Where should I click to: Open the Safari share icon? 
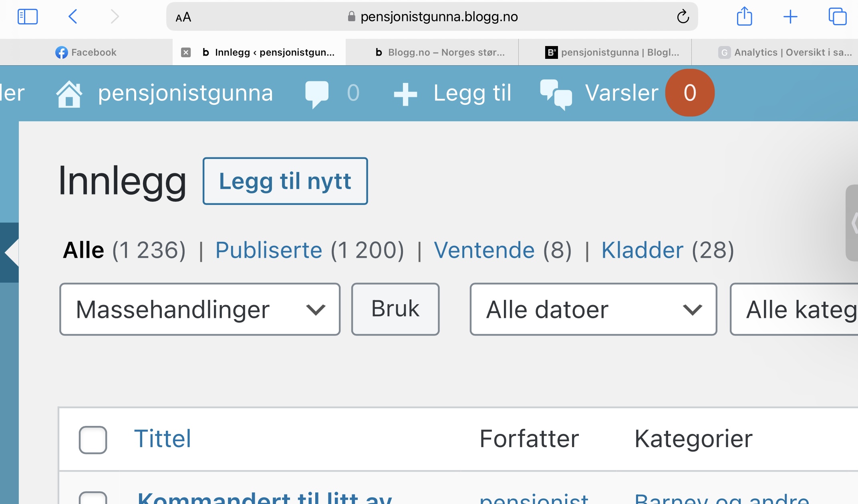tap(744, 16)
